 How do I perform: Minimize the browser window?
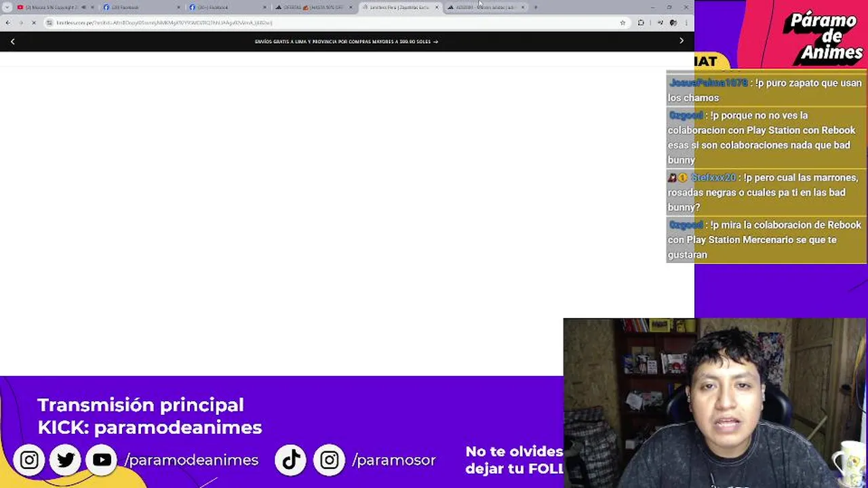pyautogui.click(x=652, y=7)
